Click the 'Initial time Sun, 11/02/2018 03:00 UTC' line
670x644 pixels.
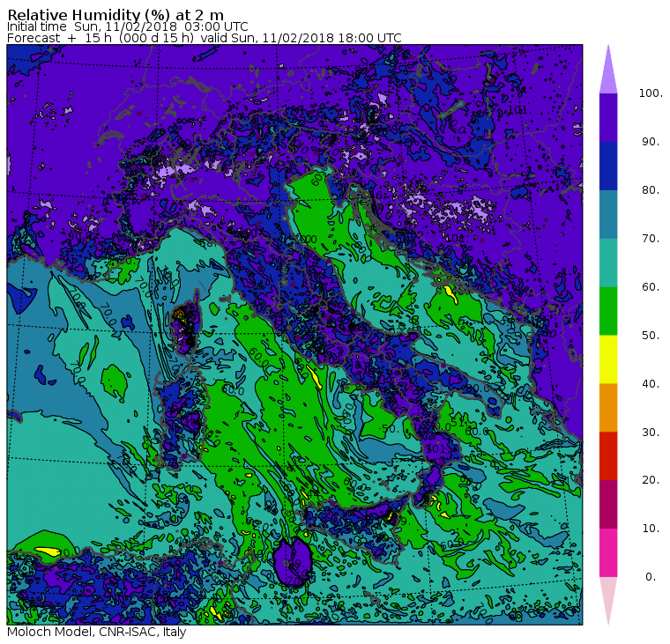(127, 26)
